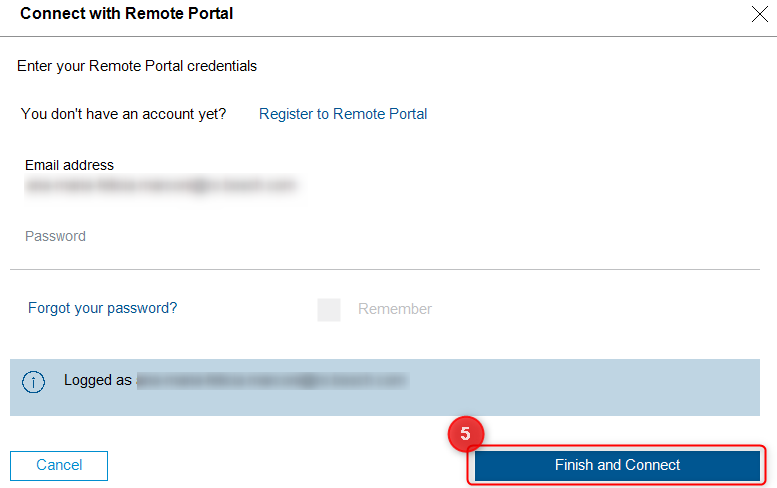Click the empty right side of the blue banner
This screenshot has height=488, width=777.
point(600,385)
